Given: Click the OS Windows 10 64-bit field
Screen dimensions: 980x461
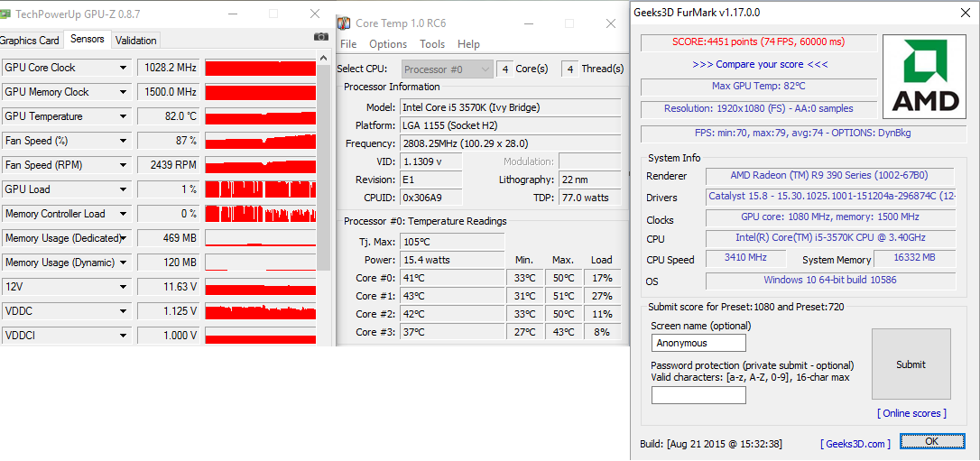Looking at the screenshot, I should tap(830, 281).
